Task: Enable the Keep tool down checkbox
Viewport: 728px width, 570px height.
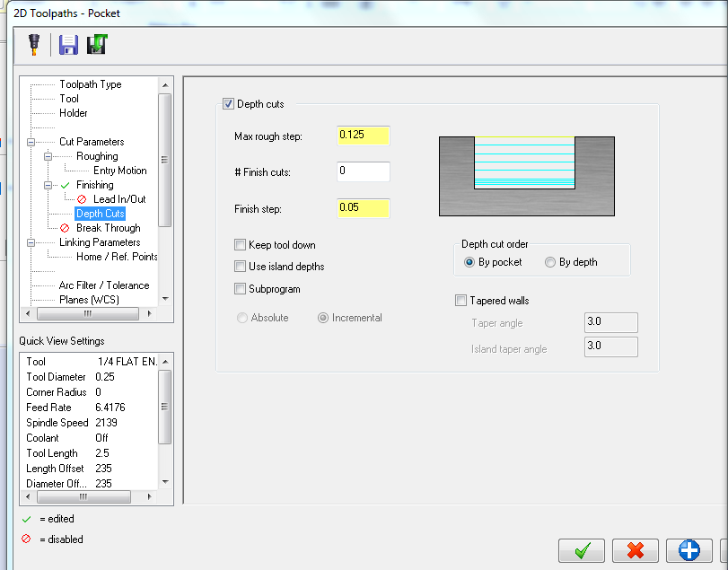Action: coord(240,245)
